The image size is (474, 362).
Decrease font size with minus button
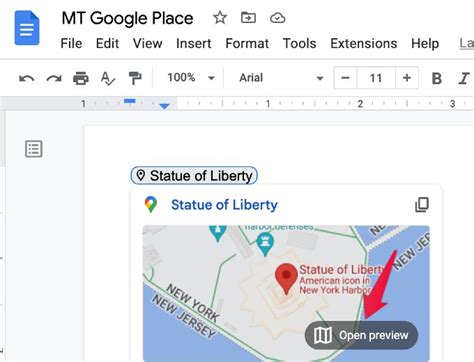pyautogui.click(x=345, y=78)
